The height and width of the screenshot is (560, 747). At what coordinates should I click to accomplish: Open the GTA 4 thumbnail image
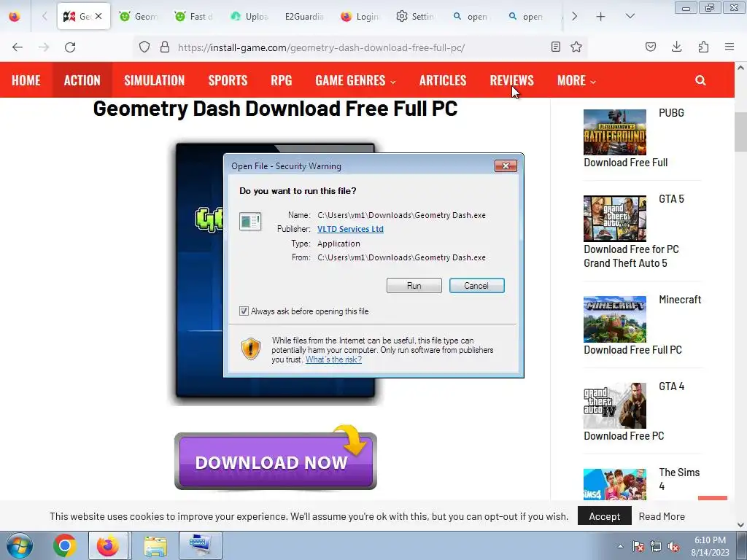click(614, 405)
